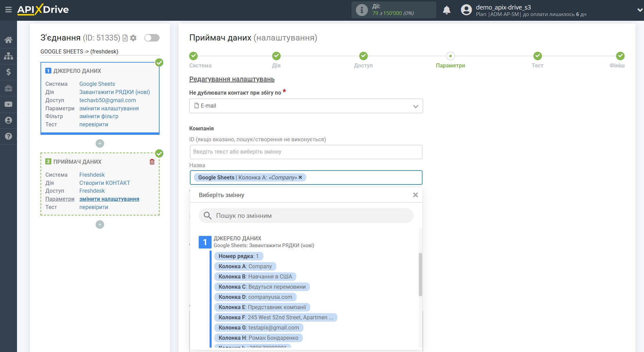Open the profile icon in sidebar

pos(9,120)
